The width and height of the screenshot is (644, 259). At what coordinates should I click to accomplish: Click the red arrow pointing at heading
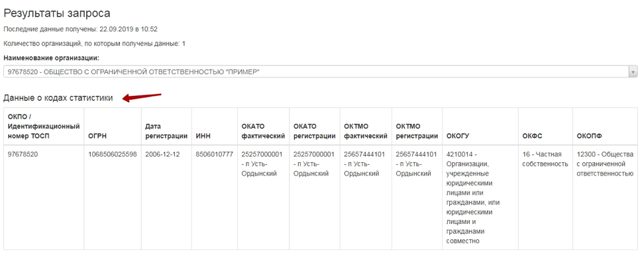tap(142, 97)
